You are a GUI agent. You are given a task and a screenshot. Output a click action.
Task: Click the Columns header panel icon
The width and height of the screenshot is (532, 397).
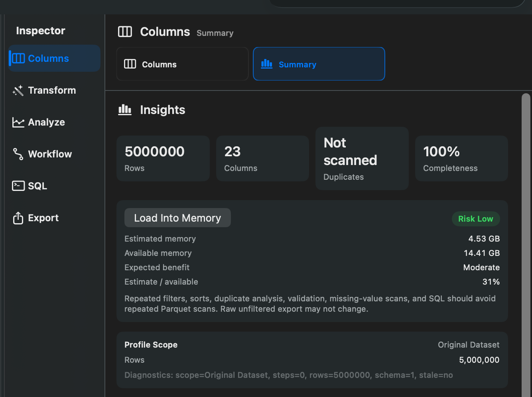pos(125,31)
